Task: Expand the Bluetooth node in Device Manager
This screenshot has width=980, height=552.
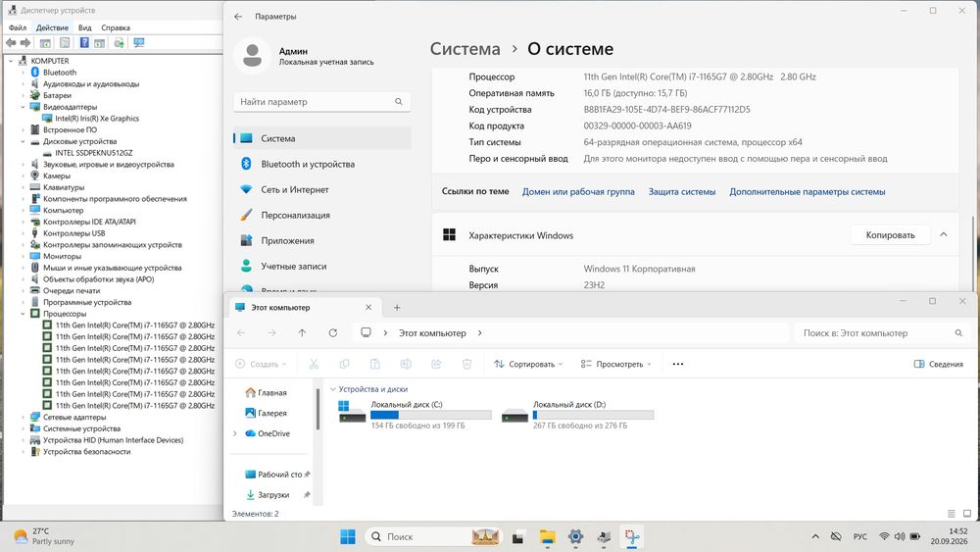Action: click(x=24, y=73)
